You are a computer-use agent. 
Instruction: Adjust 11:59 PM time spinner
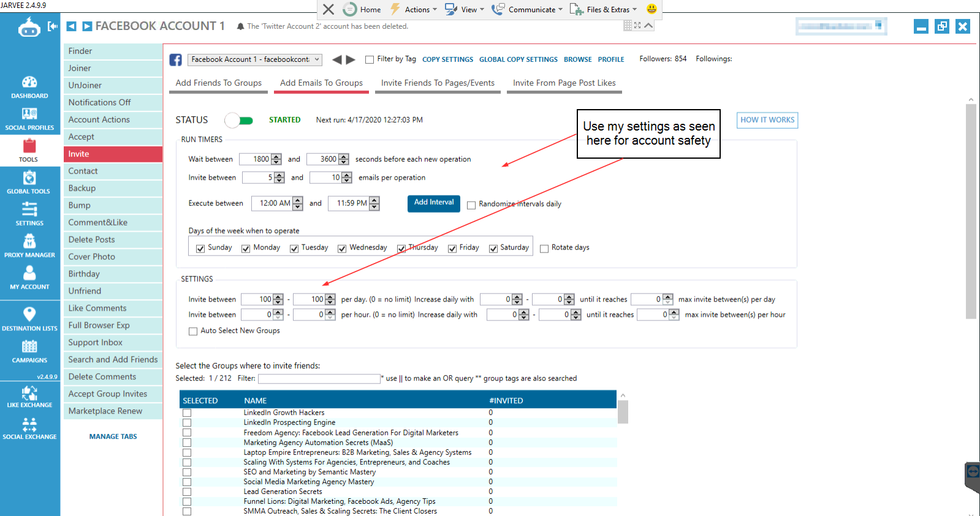374,203
